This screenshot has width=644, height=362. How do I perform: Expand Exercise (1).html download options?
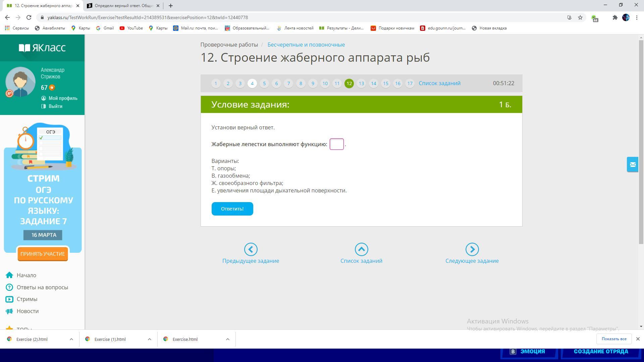[x=150, y=339]
